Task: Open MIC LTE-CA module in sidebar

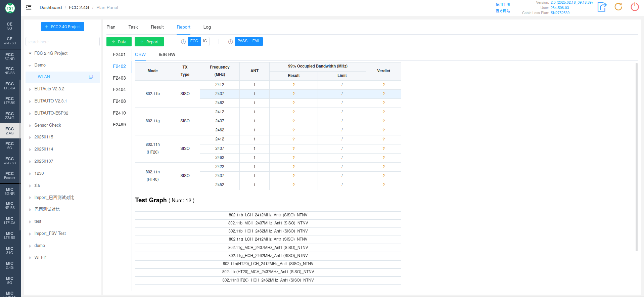Action: click(x=10, y=221)
